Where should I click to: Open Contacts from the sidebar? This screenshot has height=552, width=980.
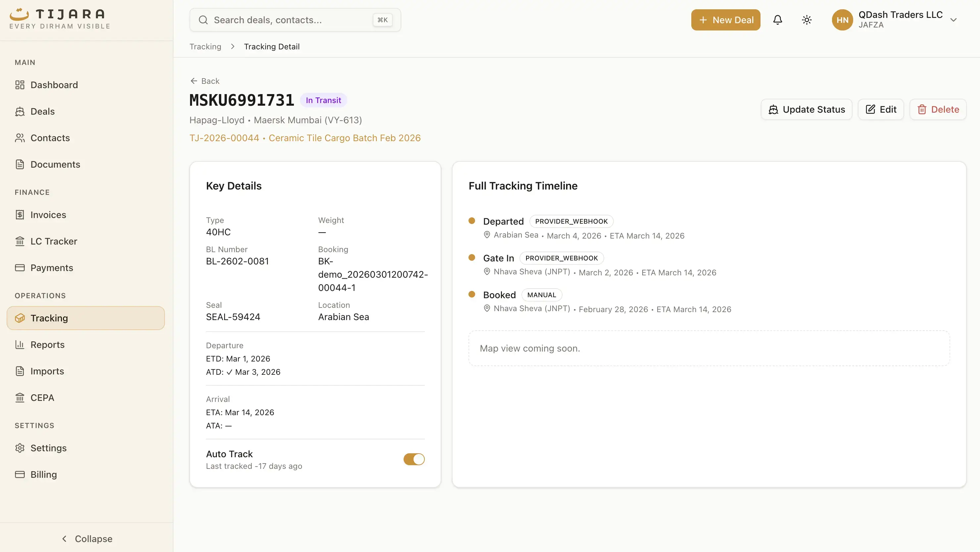[x=50, y=138]
